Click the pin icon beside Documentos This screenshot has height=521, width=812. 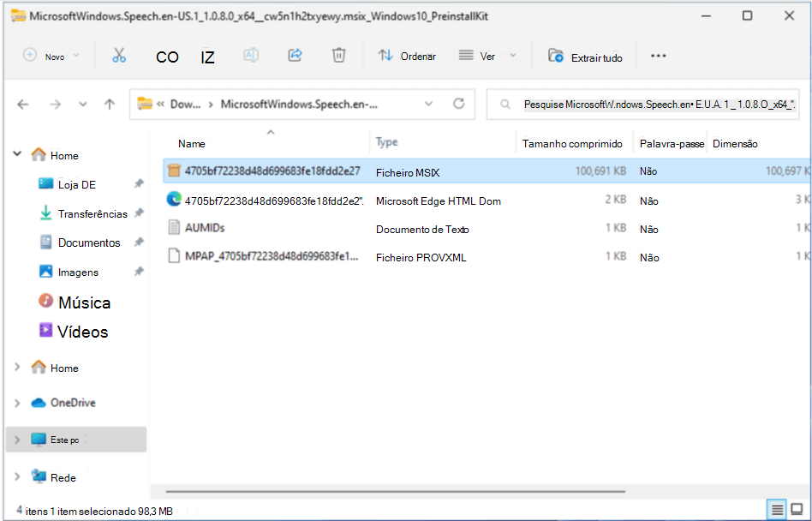point(139,242)
